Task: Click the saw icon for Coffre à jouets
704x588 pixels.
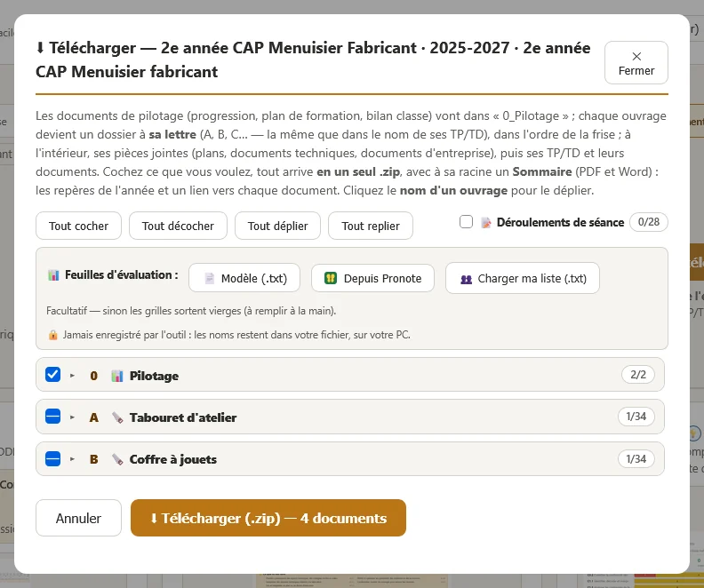Action: coord(117,460)
